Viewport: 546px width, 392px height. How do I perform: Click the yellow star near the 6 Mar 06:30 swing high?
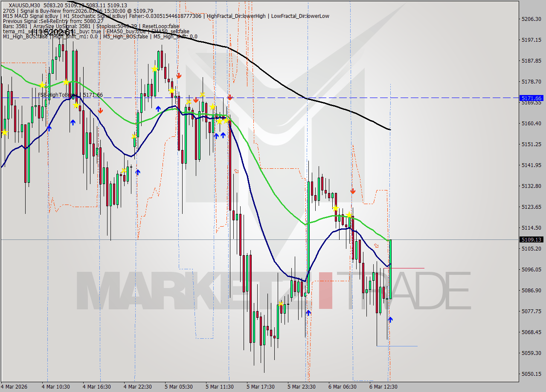click(x=336, y=209)
